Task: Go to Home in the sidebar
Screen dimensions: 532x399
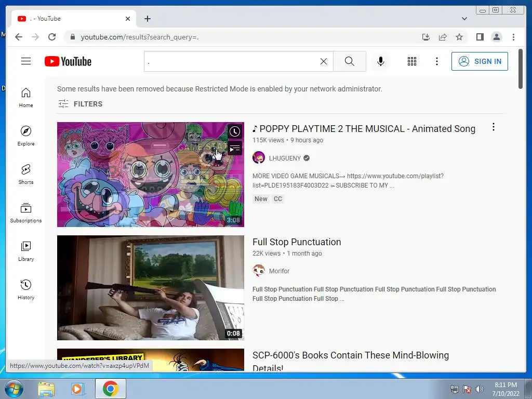Action: pyautogui.click(x=26, y=98)
